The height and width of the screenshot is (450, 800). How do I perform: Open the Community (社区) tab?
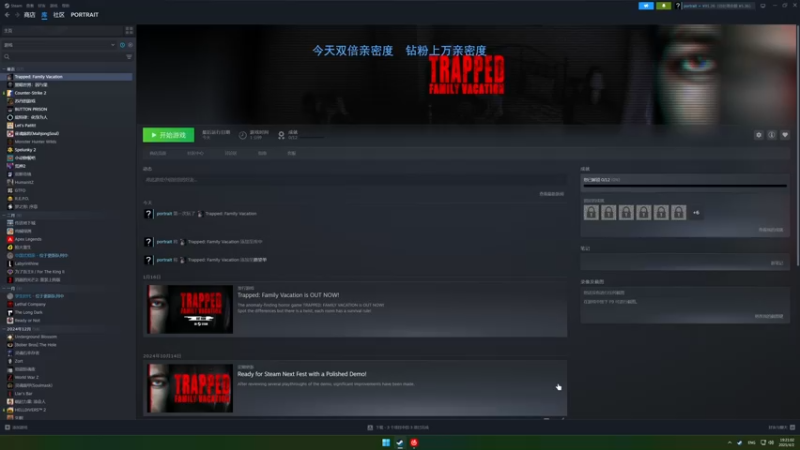59,15
